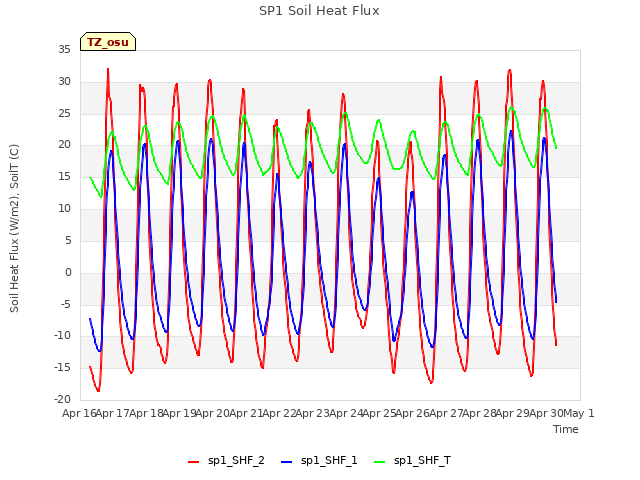
Task: Click the Apr 30 x-axis tick label
Action: (x=546, y=413)
